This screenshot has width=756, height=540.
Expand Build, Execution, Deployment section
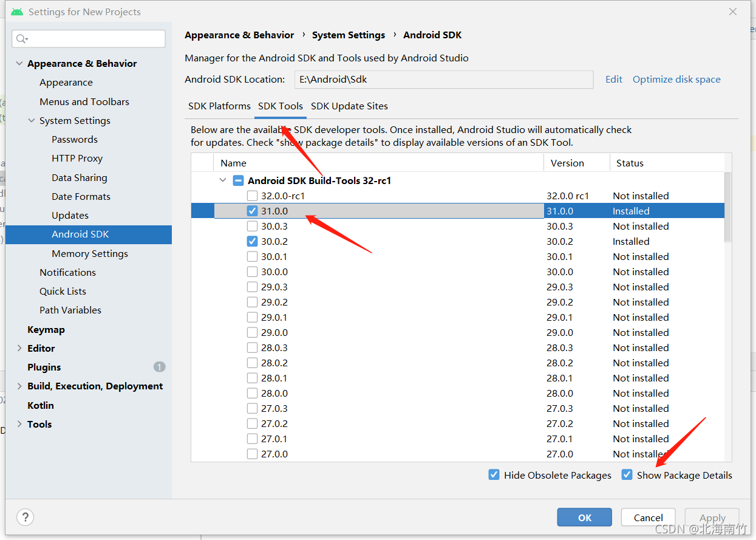click(x=19, y=386)
